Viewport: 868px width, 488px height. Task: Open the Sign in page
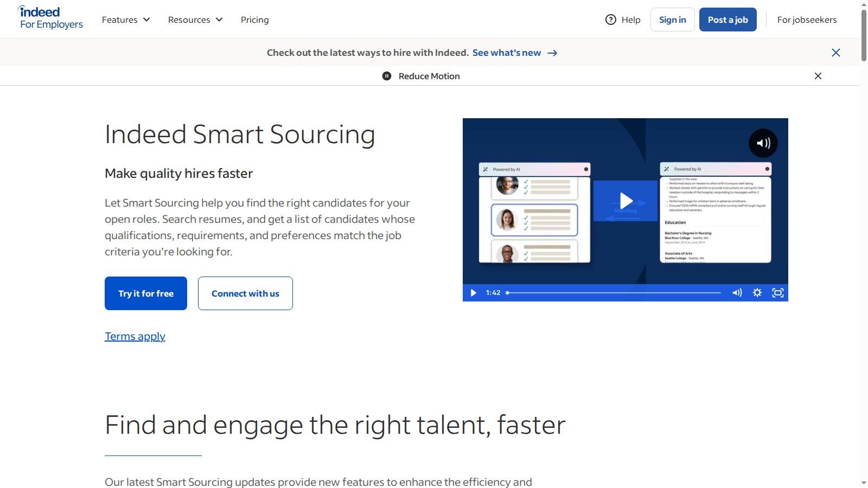click(x=672, y=20)
